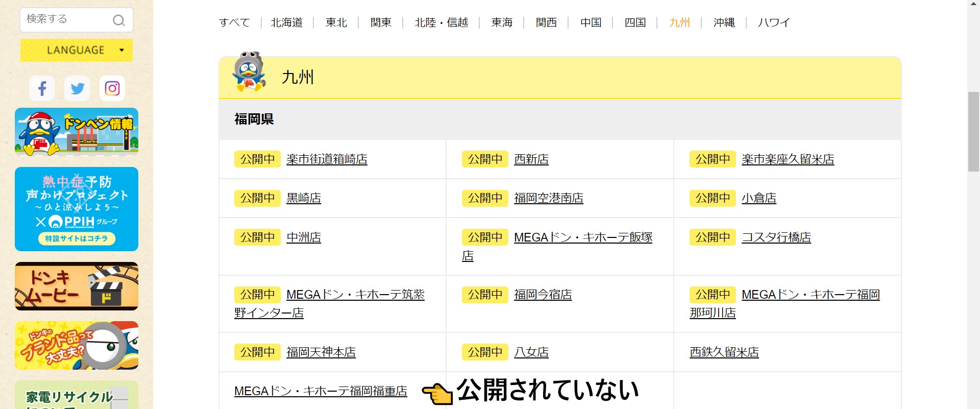Image resolution: width=980 pixels, height=409 pixels.
Task: Open the 西鉄久留米店 store link
Action: [724, 352]
